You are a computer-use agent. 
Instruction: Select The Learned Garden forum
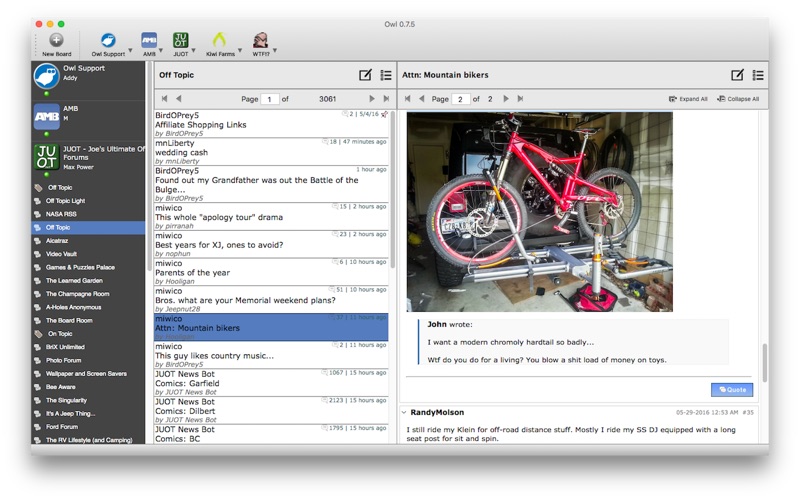click(88, 280)
